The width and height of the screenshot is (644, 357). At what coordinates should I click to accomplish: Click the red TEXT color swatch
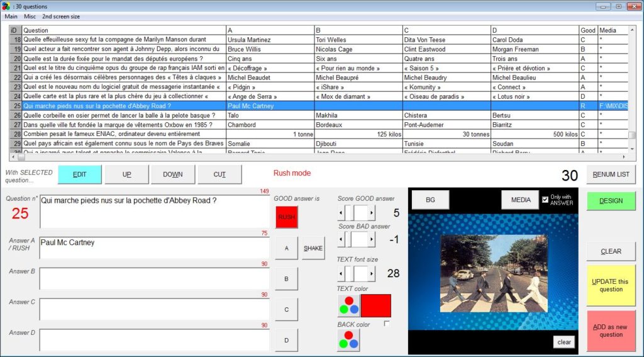[x=376, y=305]
